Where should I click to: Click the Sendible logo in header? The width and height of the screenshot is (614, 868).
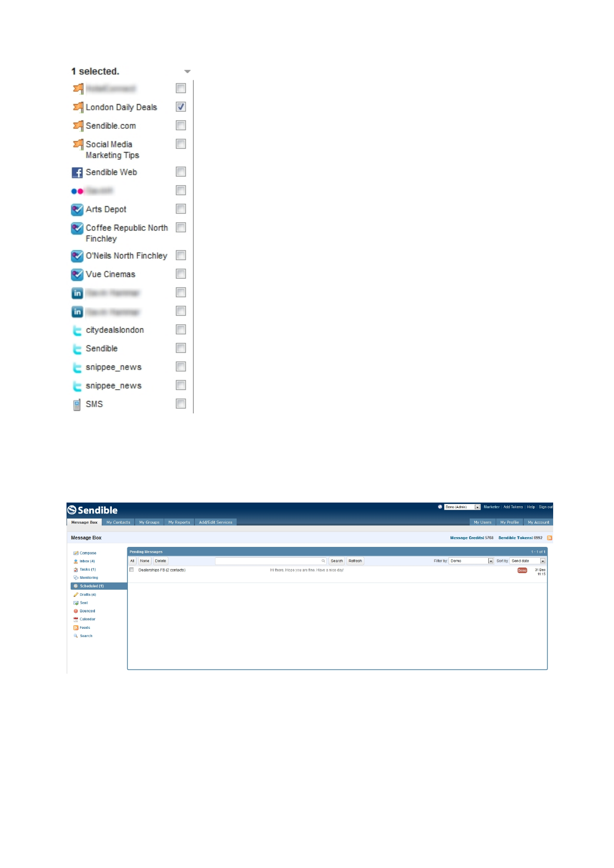click(x=93, y=510)
